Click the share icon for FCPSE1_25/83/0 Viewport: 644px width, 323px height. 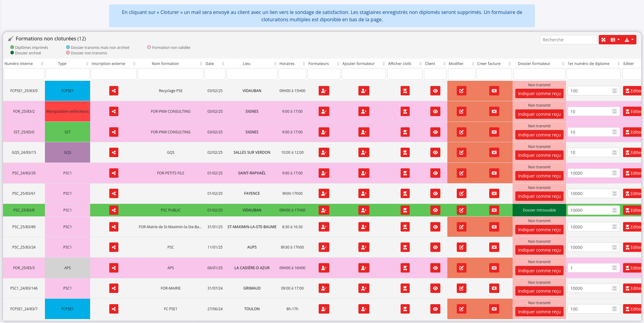point(114,91)
